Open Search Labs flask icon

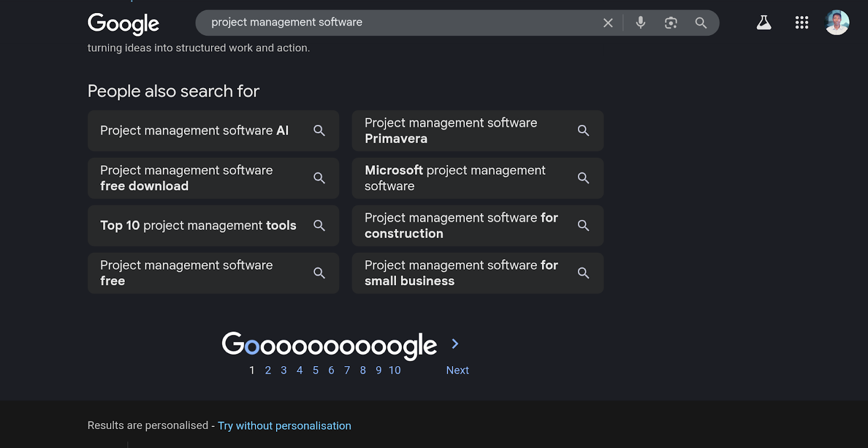[x=764, y=23]
